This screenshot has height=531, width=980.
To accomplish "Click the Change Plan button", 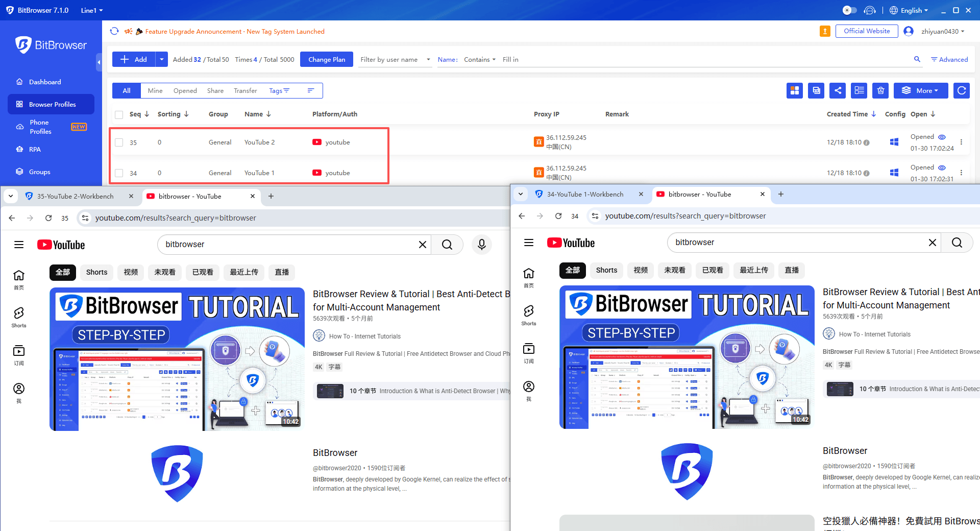I will [x=326, y=59].
